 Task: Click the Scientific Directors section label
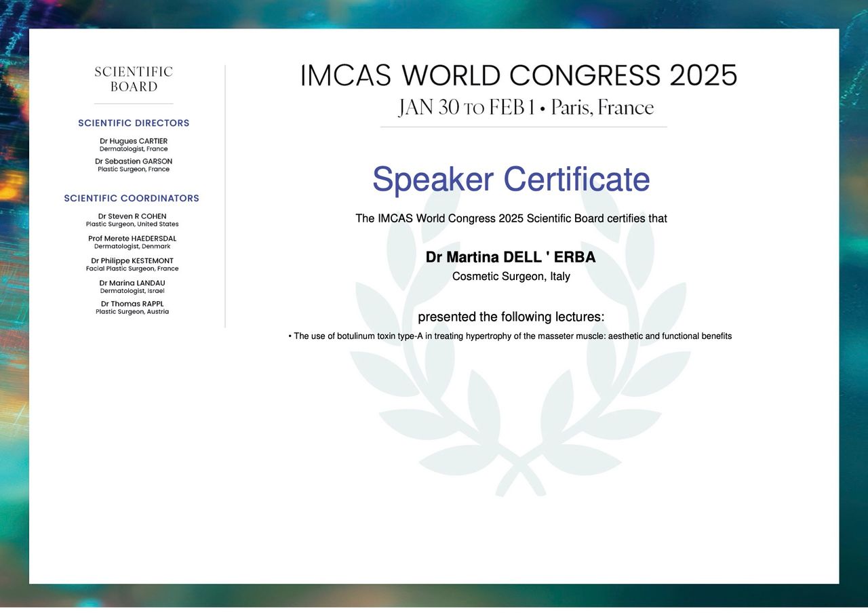(x=134, y=123)
